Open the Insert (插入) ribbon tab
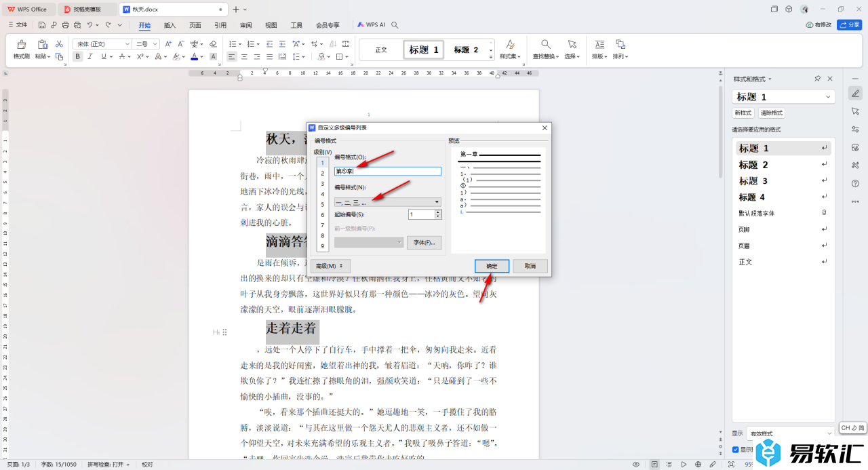Image resolution: width=868 pixels, height=470 pixels. [x=170, y=25]
